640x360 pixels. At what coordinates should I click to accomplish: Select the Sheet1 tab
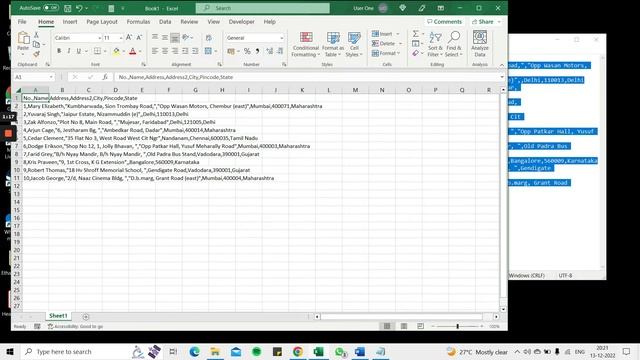(58, 316)
